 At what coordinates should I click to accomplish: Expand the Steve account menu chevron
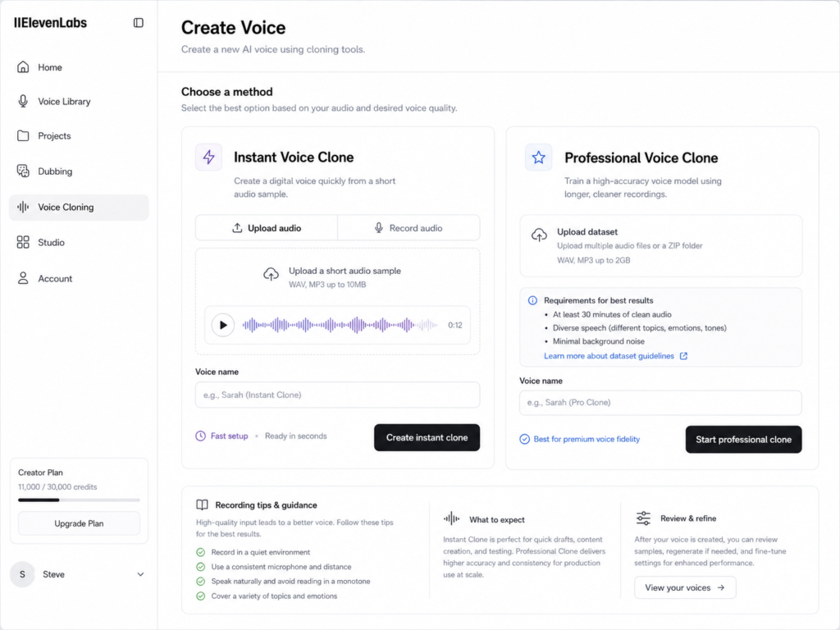140,574
